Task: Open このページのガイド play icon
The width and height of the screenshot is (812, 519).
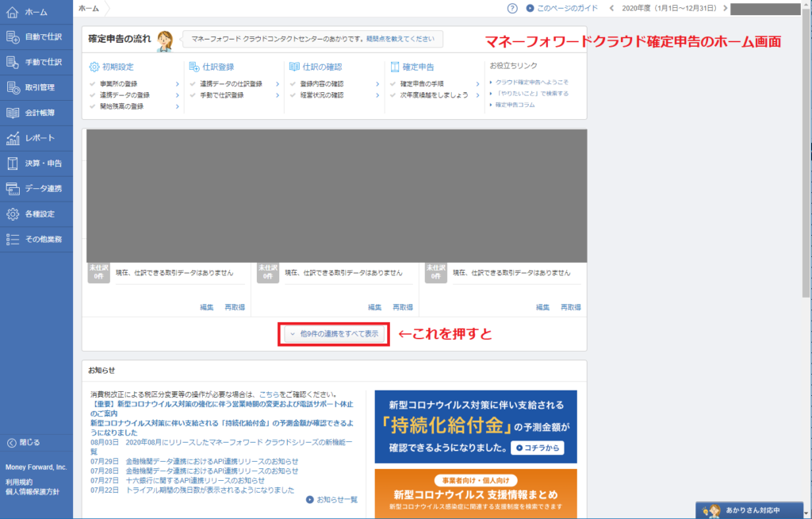Action: [530, 8]
